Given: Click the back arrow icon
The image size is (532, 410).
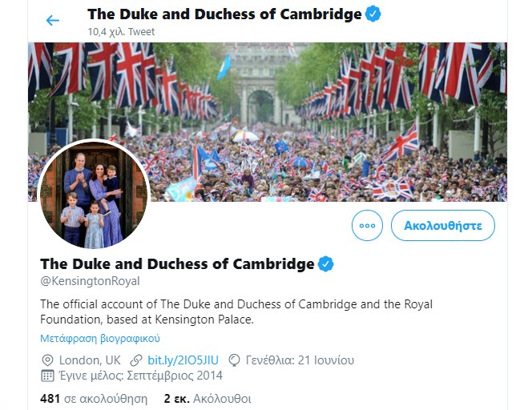Looking at the screenshot, I should (x=53, y=20).
